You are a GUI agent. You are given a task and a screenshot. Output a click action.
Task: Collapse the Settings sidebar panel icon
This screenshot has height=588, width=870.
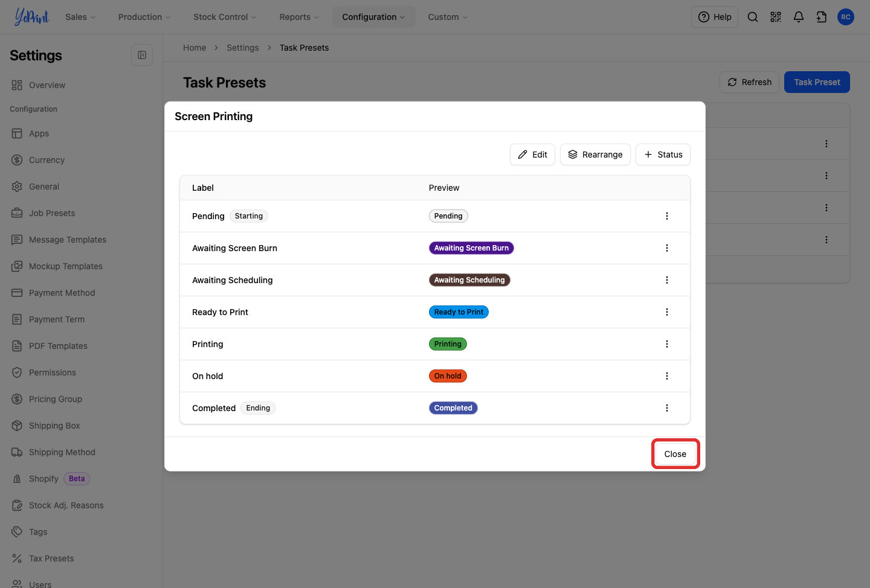pyautogui.click(x=142, y=55)
